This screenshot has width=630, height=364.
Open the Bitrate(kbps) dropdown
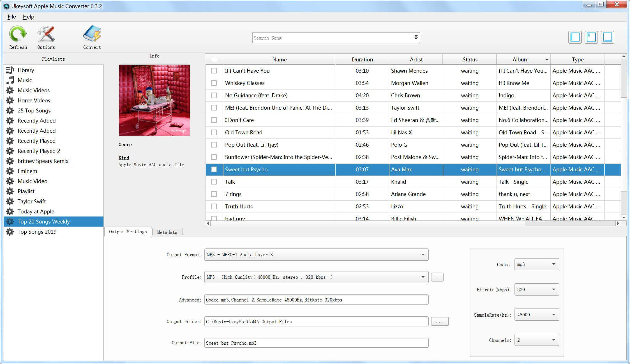click(536, 289)
